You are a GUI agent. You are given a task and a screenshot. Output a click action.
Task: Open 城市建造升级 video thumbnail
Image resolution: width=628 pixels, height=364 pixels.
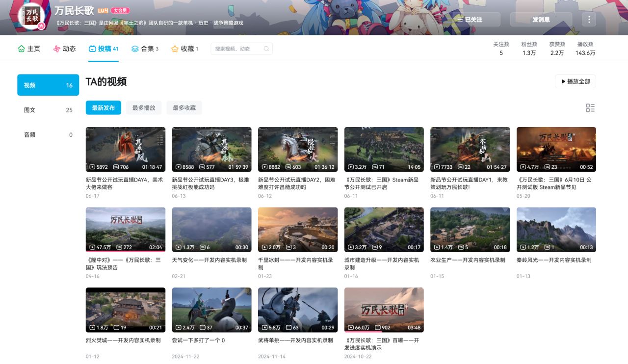(x=384, y=230)
